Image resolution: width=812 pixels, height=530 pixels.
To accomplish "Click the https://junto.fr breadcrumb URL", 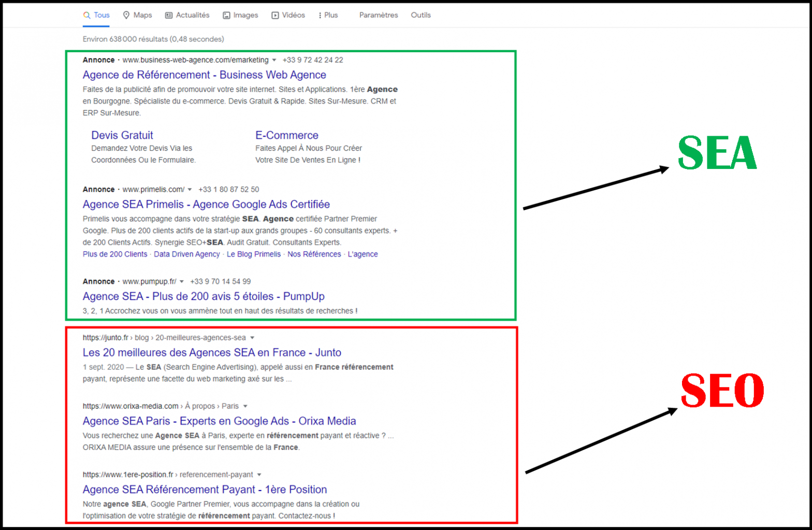I will click(106, 338).
